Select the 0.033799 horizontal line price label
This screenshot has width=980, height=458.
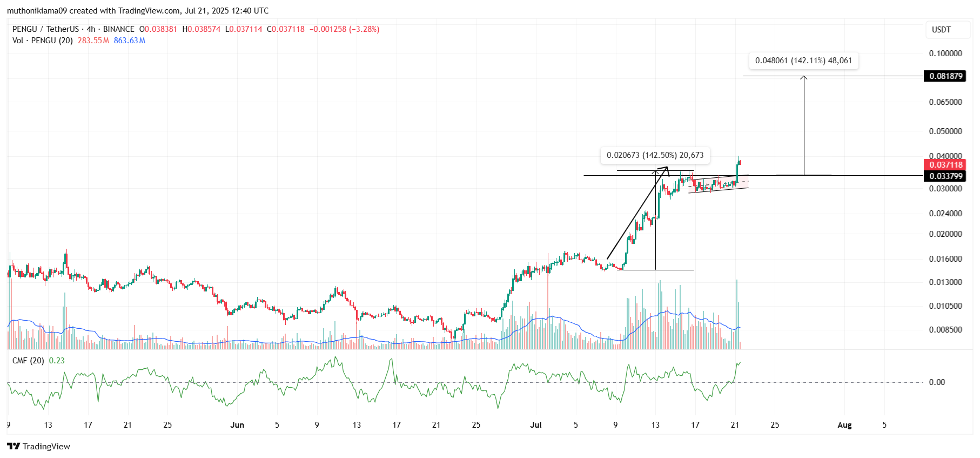point(945,176)
